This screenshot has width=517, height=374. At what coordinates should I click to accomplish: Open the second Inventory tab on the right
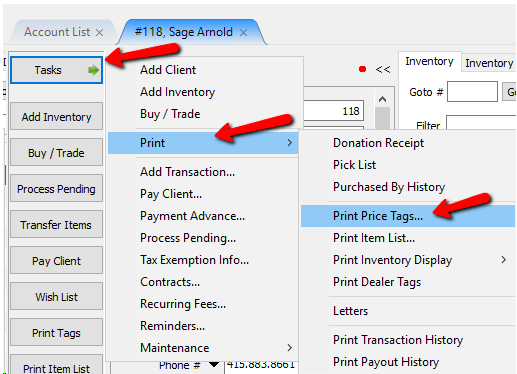[489, 63]
